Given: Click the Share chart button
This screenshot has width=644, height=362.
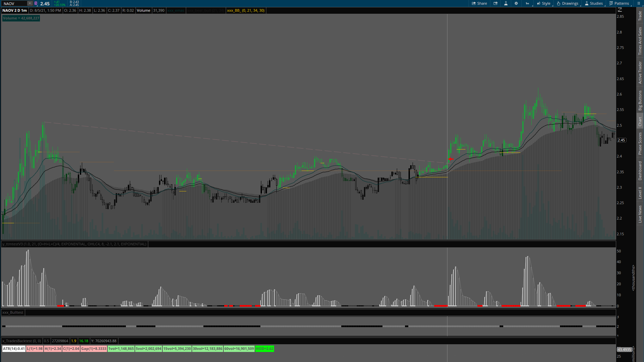Looking at the screenshot, I should click(x=479, y=3).
